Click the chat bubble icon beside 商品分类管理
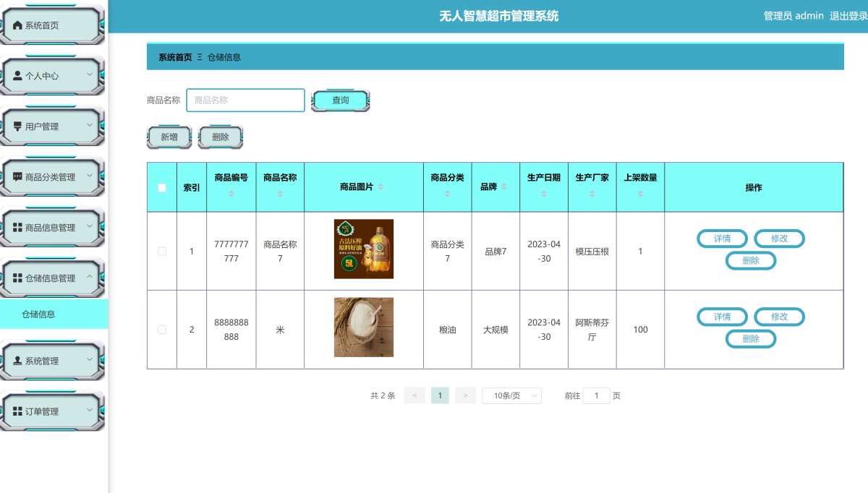 click(18, 177)
